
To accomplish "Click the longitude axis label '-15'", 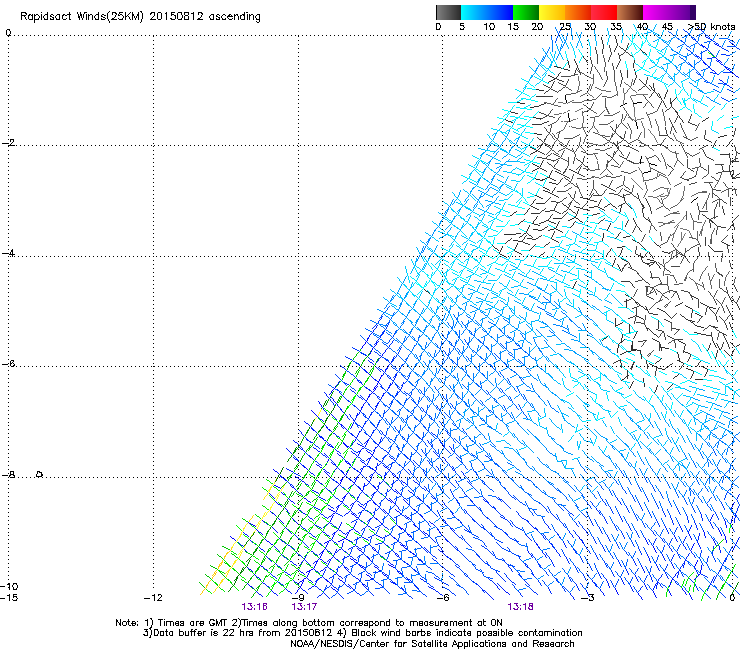I will (x=9, y=598).
